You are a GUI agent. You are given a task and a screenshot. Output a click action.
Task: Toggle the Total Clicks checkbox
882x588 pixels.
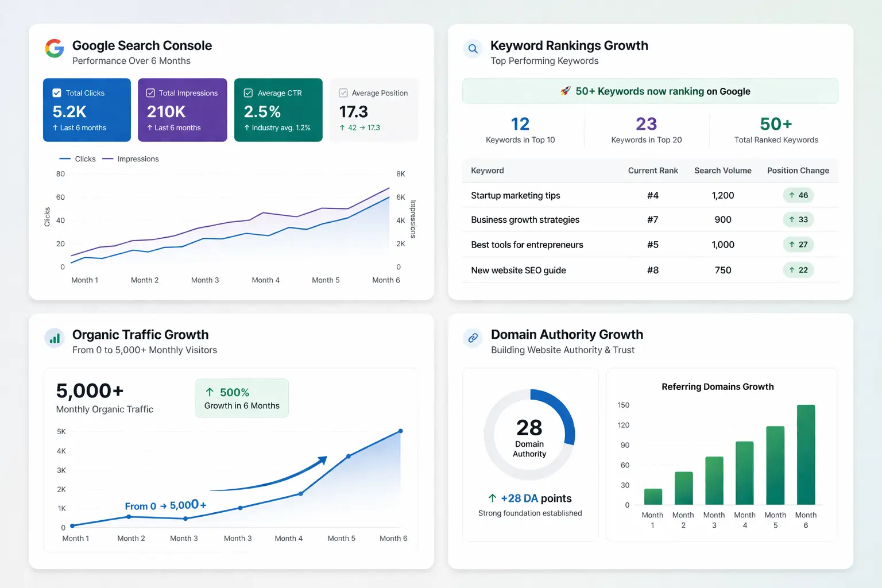pos(56,92)
